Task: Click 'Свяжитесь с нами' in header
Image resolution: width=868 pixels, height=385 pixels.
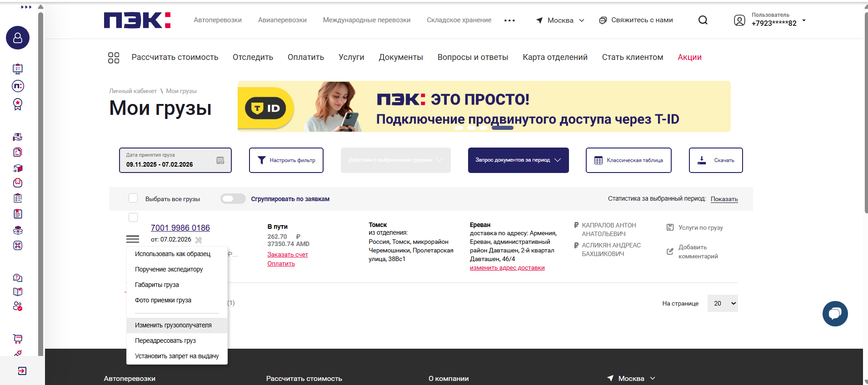Action: (636, 20)
